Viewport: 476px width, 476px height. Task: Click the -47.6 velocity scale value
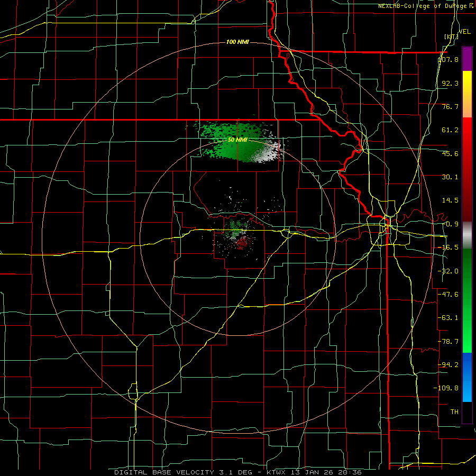(x=448, y=295)
